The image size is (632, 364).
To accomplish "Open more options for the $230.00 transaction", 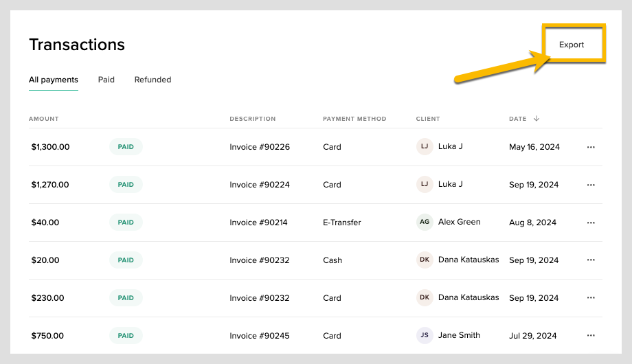I will point(591,297).
